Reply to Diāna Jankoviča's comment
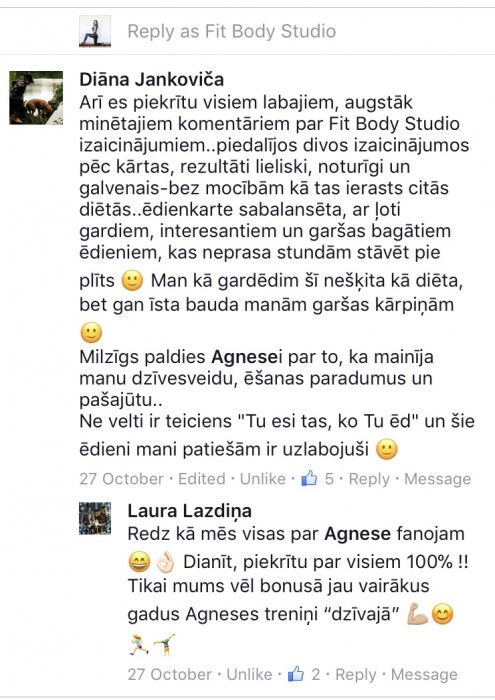This screenshot has width=495, height=700. point(369,479)
